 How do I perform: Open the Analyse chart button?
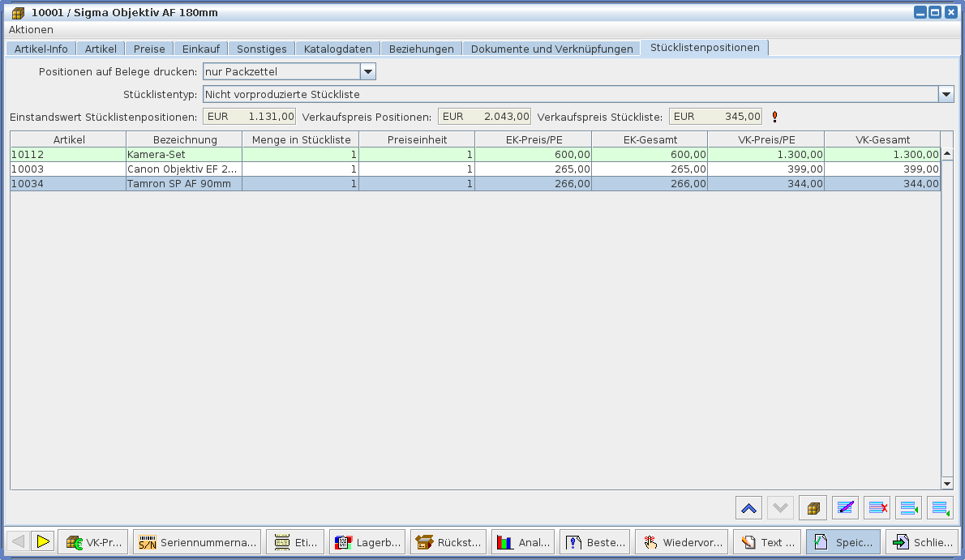pos(523,542)
